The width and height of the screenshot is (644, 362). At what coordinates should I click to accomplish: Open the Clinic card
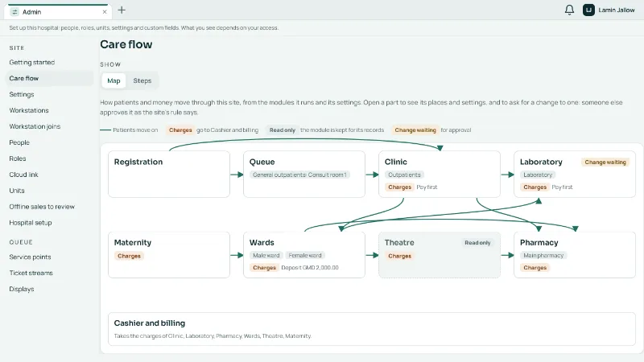(440, 174)
